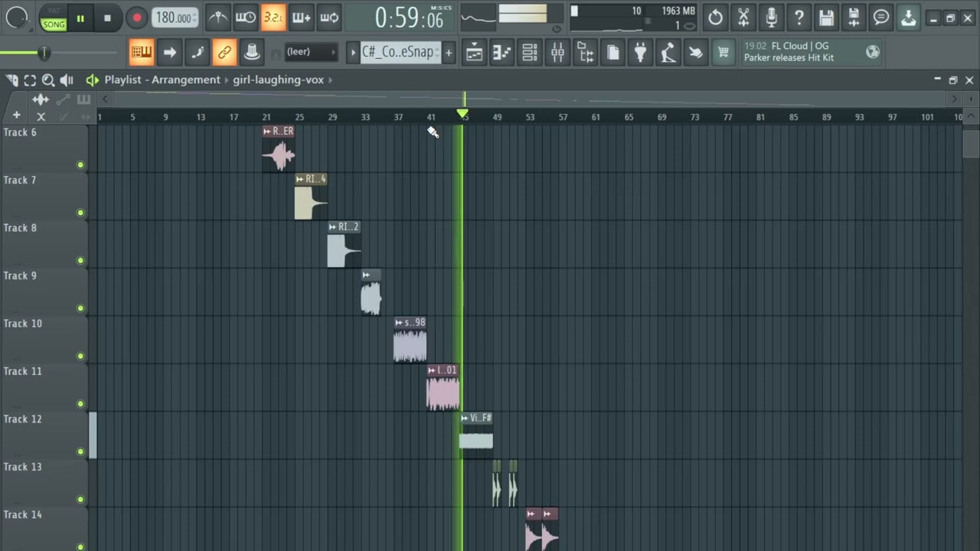
Task: Open the audio editor scissors icon
Action: [x=743, y=17]
